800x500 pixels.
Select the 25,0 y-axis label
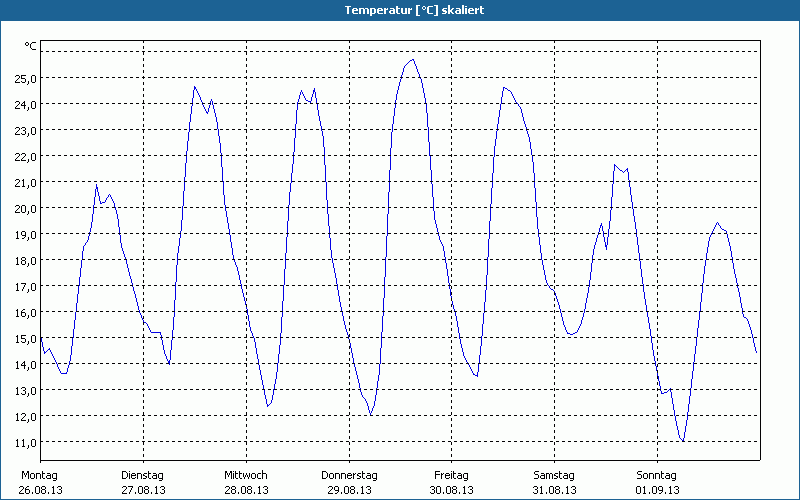point(25,78)
